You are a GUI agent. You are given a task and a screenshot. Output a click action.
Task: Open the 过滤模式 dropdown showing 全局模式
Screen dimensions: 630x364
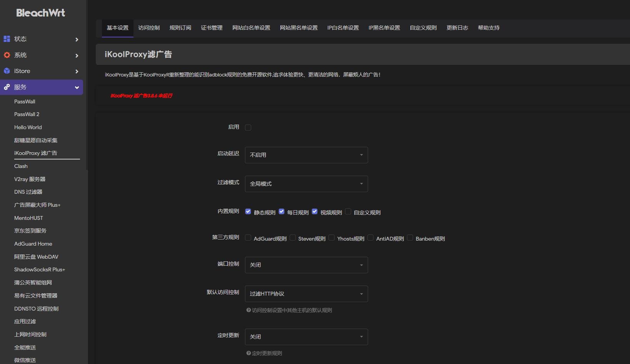[x=306, y=184]
